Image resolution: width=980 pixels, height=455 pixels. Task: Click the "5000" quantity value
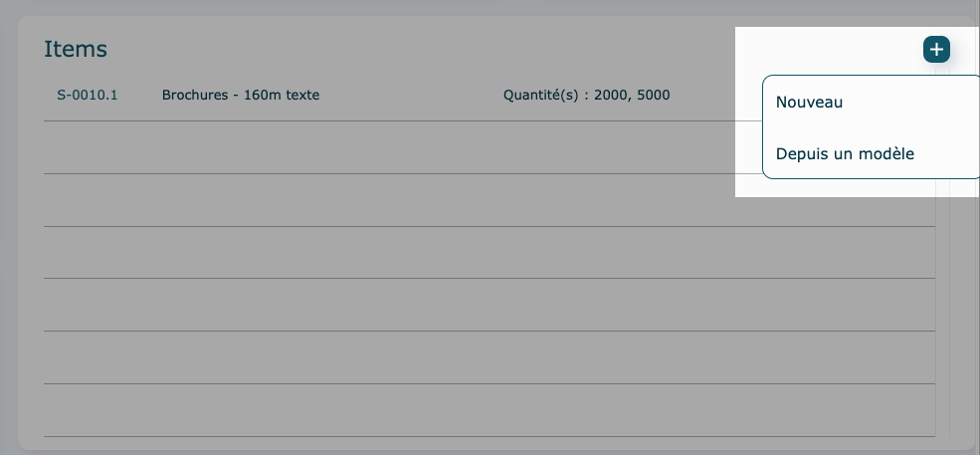point(653,96)
